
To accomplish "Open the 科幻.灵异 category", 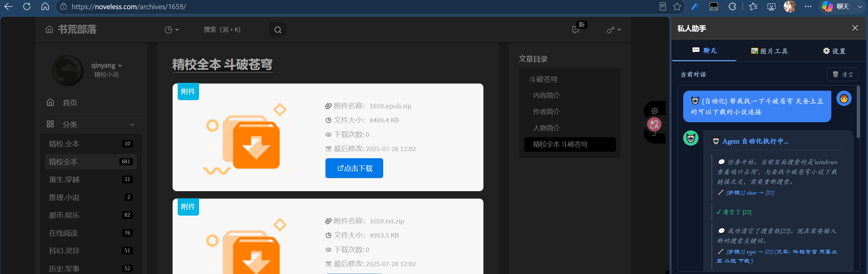I will pos(91,251).
